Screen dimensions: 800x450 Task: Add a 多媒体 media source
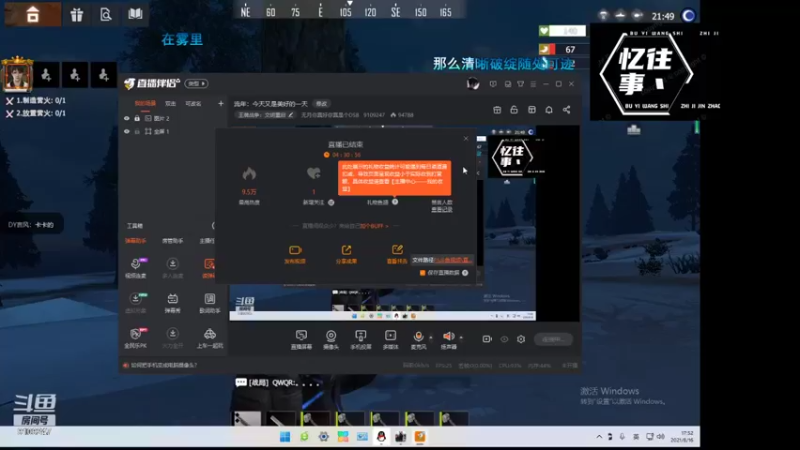coord(390,339)
